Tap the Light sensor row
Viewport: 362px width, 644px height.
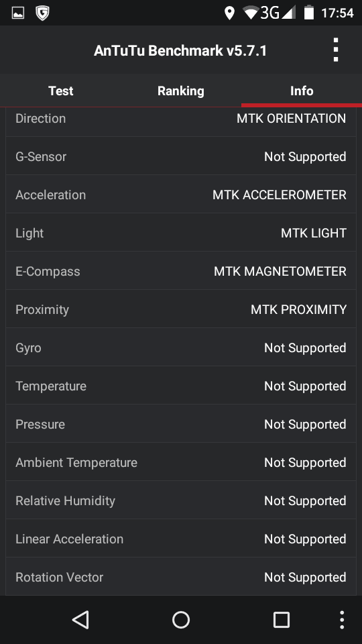(181, 233)
